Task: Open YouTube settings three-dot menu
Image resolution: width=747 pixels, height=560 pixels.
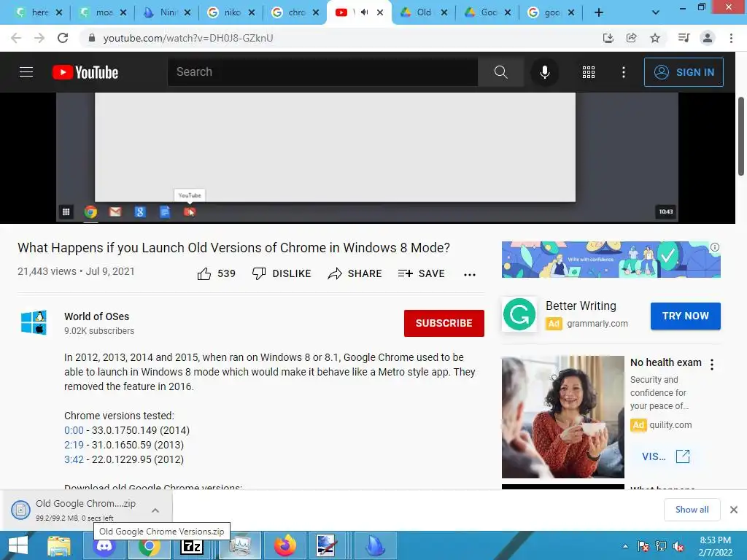Action: click(x=624, y=72)
